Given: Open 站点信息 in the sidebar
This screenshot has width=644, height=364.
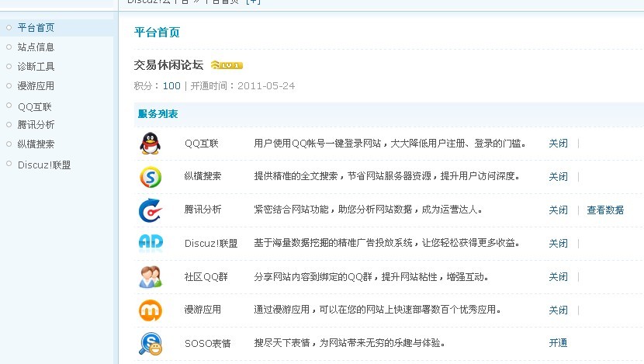Looking at the screenshot, I should coord(36,47).
